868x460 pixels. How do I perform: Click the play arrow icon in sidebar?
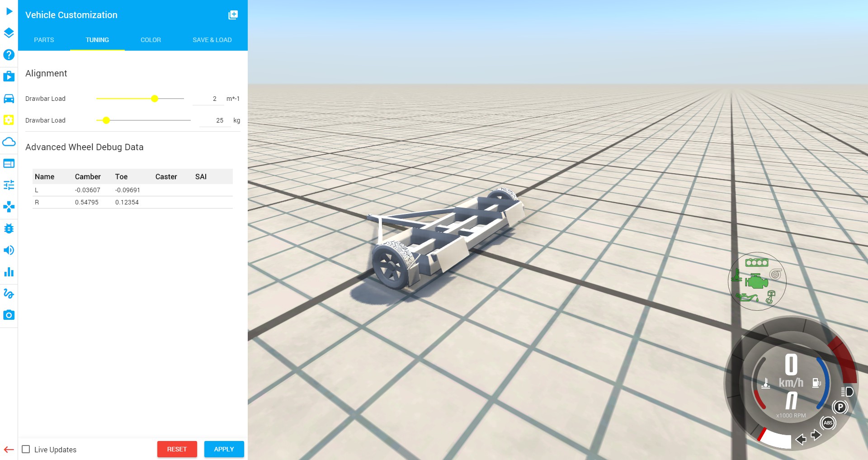point(9,11)
